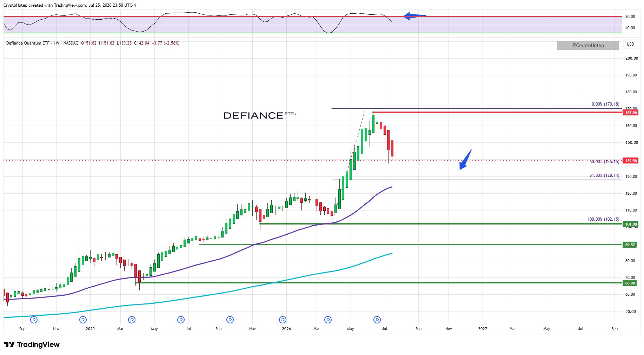Click the 50.00 price axis label

[630, 312]
